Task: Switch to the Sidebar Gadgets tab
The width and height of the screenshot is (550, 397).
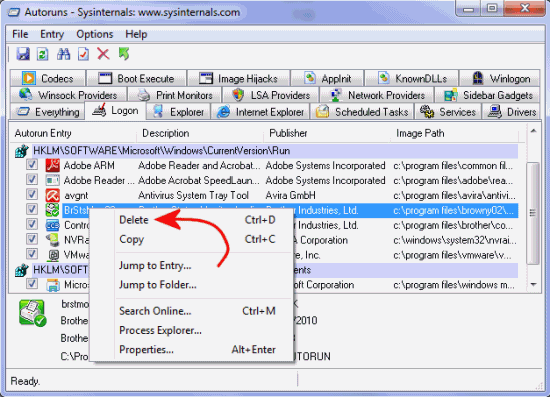Action: [x=488, y=95]
